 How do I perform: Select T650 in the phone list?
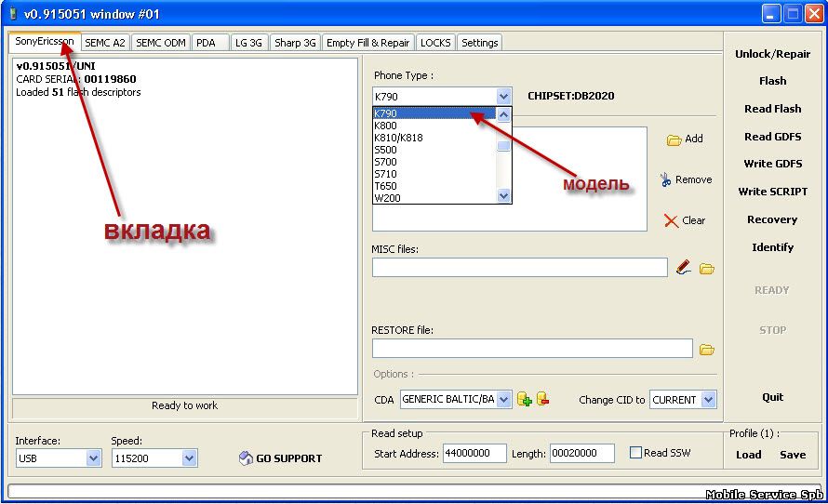click(x=434, y=186)
